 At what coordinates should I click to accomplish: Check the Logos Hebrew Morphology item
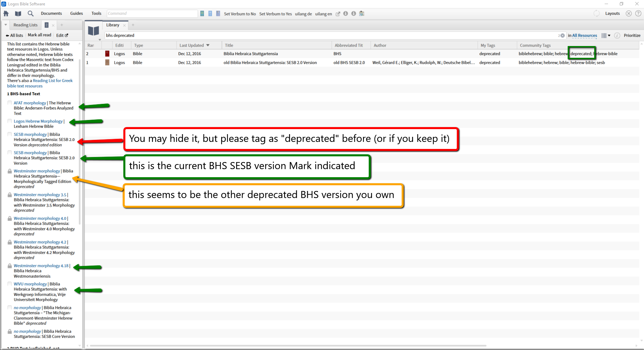point(10,121)
